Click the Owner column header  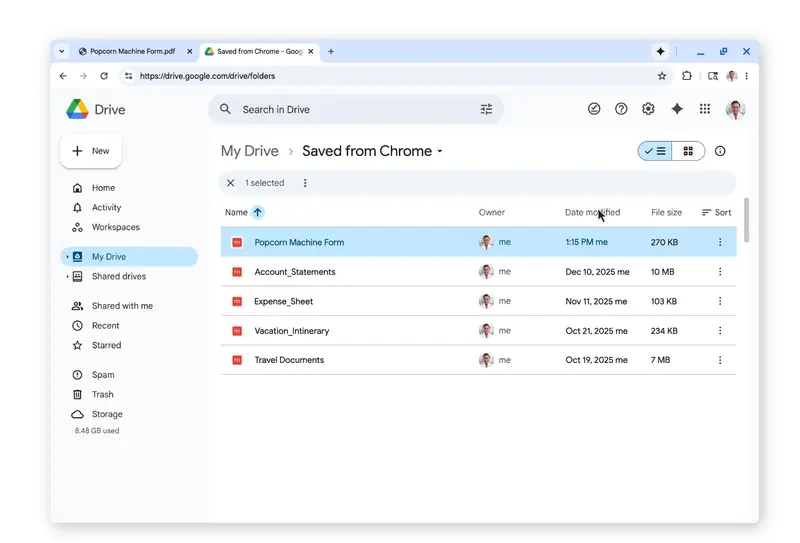[x=491, y=212]
